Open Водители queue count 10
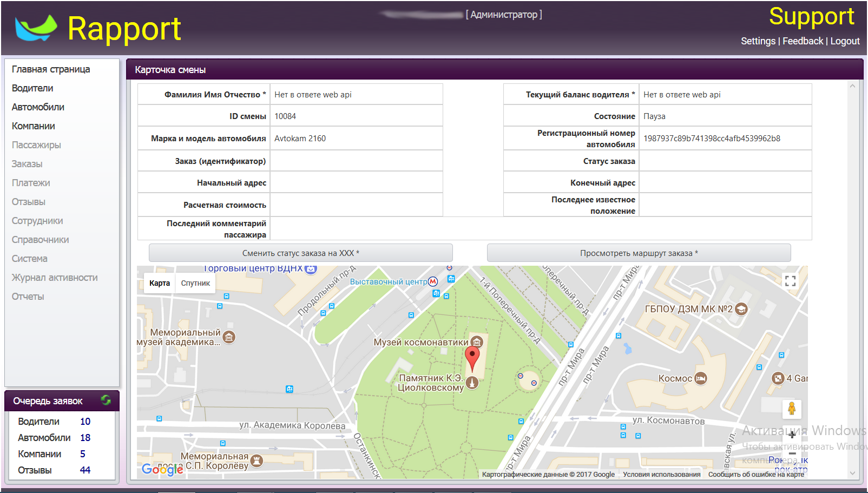868x493 pixels. click(85, 422)
